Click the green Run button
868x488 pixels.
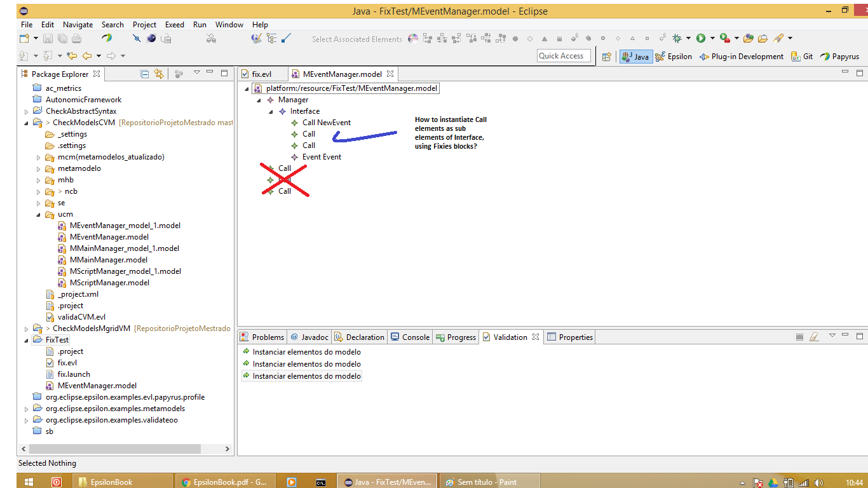701,39
